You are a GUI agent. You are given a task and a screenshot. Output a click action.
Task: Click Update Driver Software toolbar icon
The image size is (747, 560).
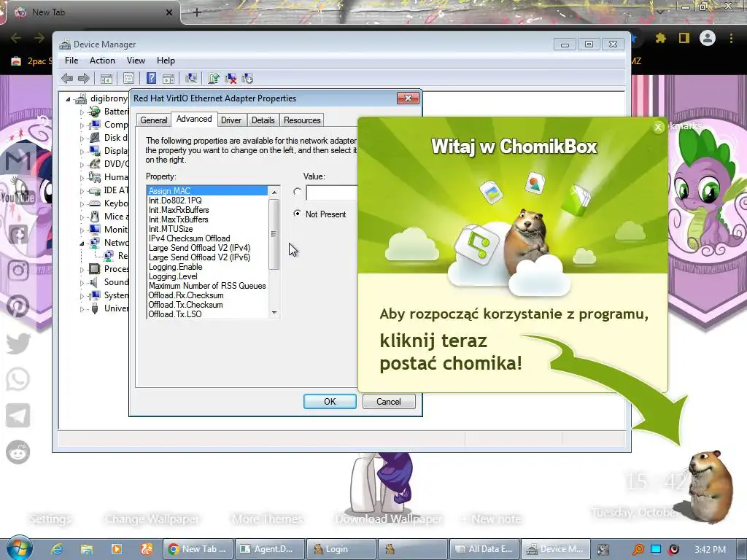tap(214, 79)
